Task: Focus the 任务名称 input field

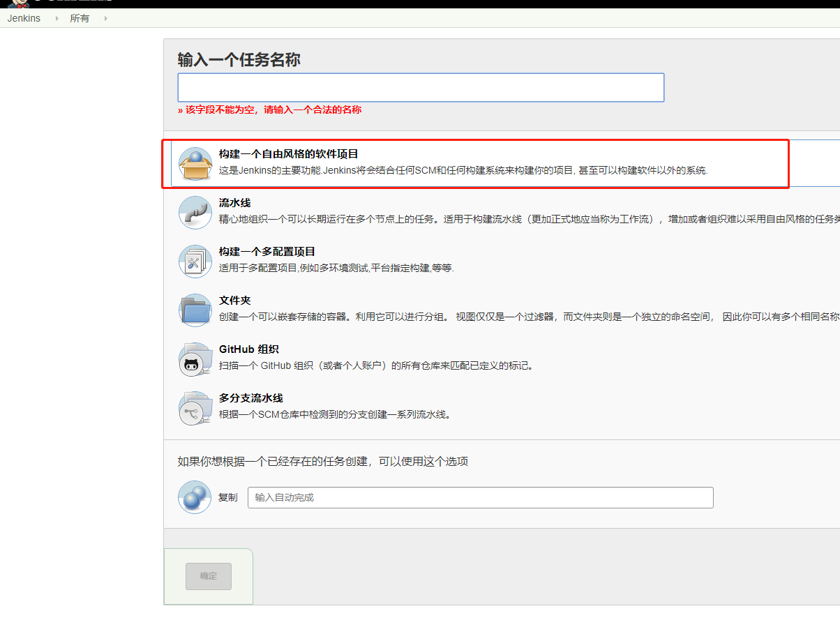Action: pos(421,87)
